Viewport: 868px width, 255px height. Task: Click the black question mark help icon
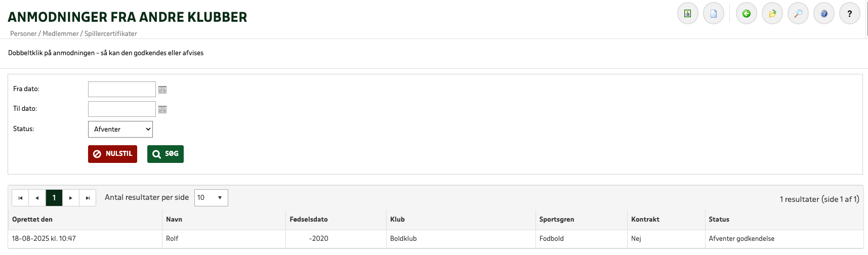849,14
